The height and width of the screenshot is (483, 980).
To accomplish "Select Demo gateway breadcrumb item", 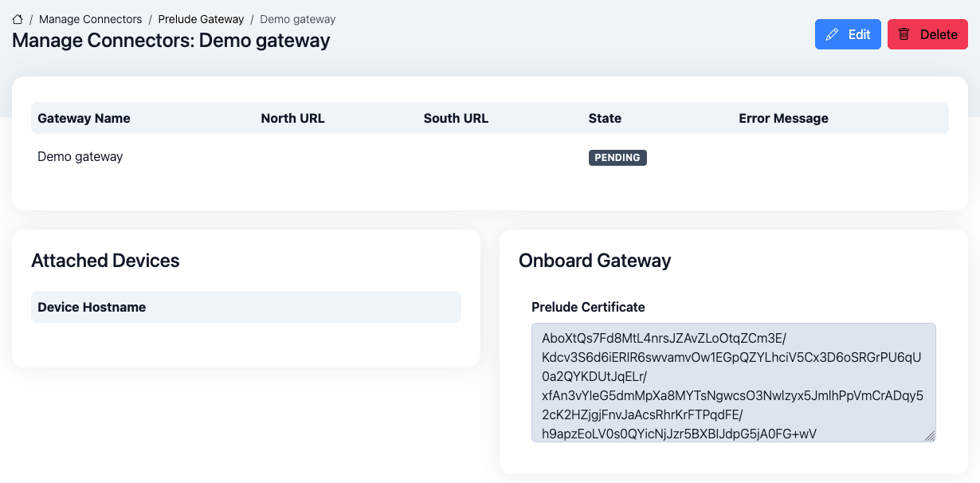I will click(297, 19).
